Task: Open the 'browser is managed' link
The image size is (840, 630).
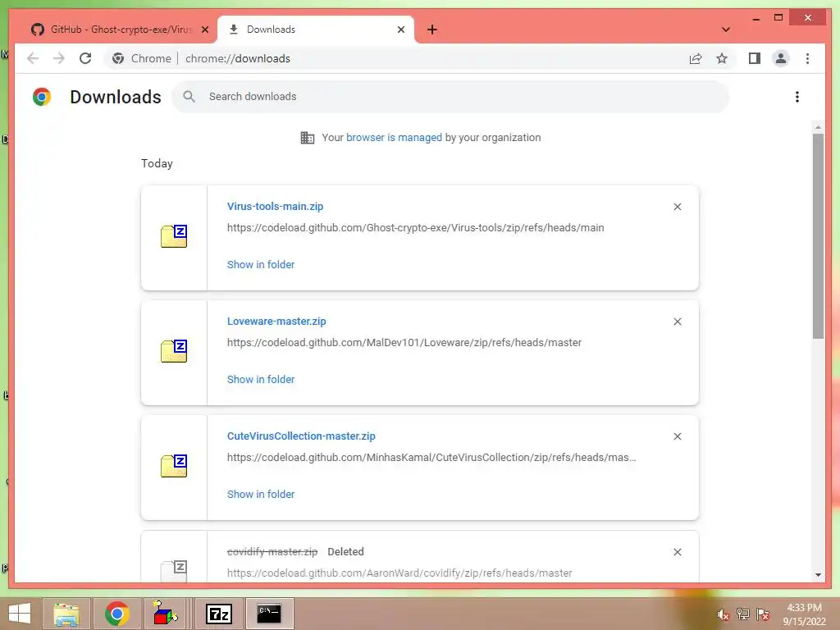Action: pos(394,138)
